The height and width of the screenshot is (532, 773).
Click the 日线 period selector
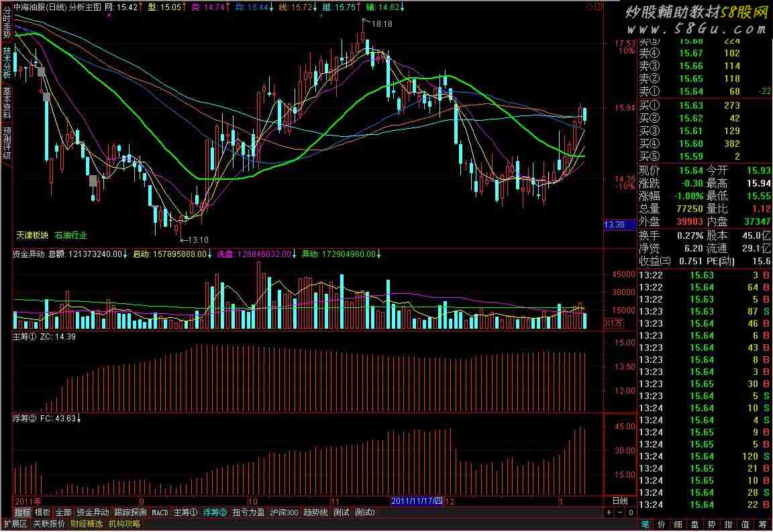[x=620, y=501]
